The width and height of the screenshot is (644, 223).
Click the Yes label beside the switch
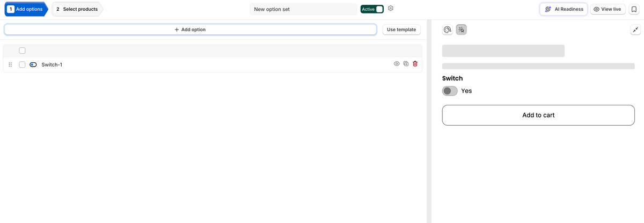466,91
